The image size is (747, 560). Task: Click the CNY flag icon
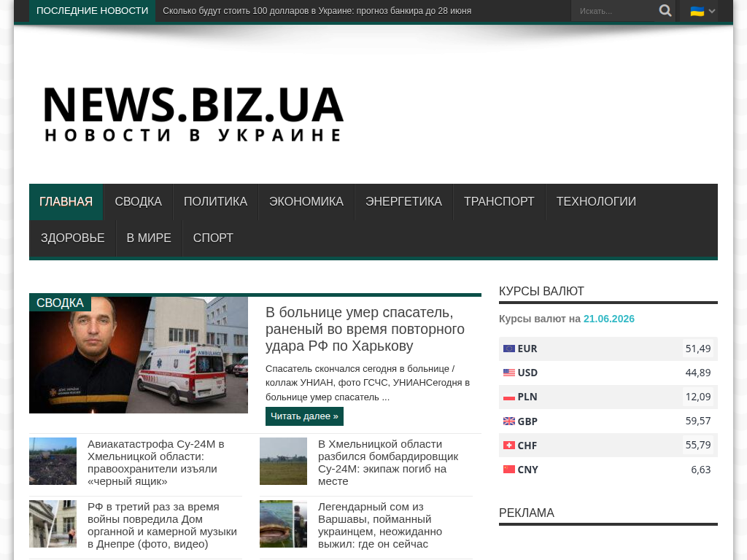pos(508,470)
